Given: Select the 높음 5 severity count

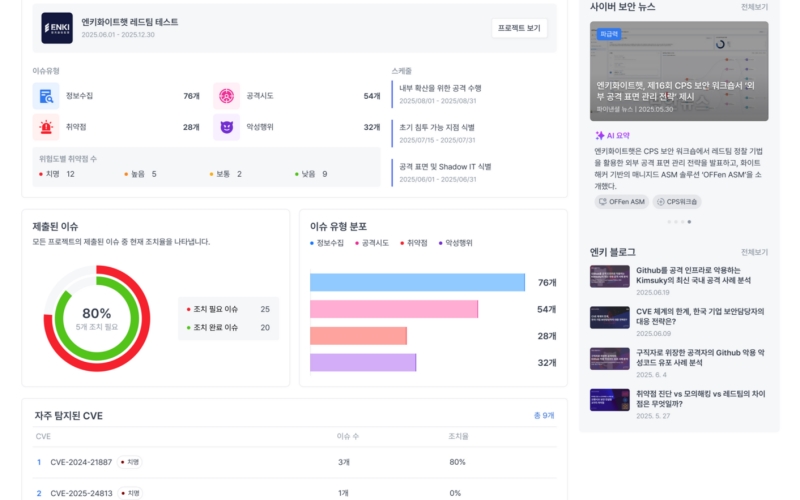Looking at the screenshot, I should pos(140,174).
